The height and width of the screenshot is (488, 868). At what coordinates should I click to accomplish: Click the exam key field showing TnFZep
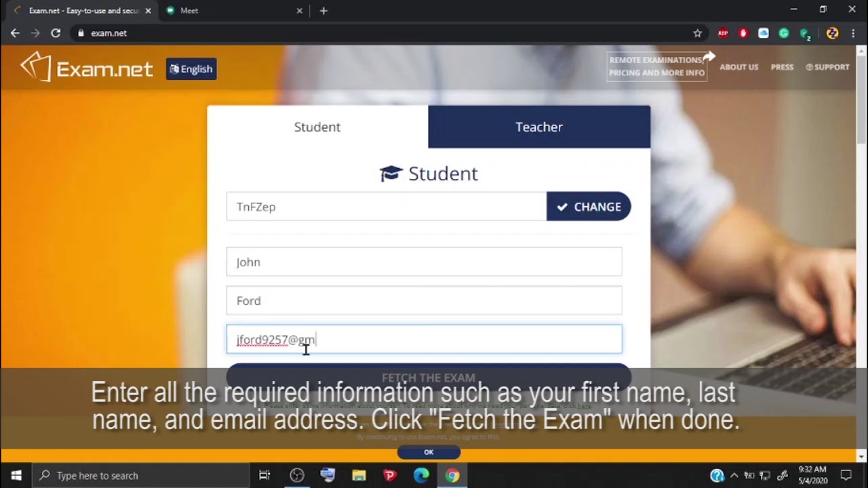pyautogui.click(x=387, y=207)
